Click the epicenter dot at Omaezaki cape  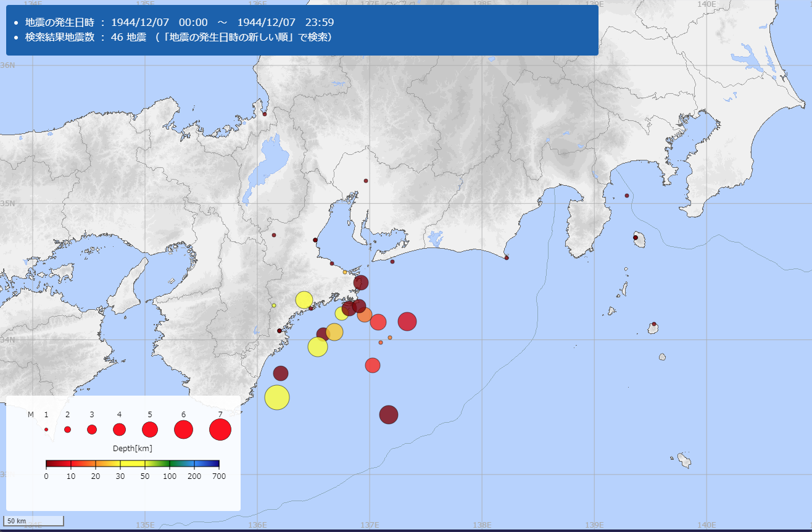point(507,257)
